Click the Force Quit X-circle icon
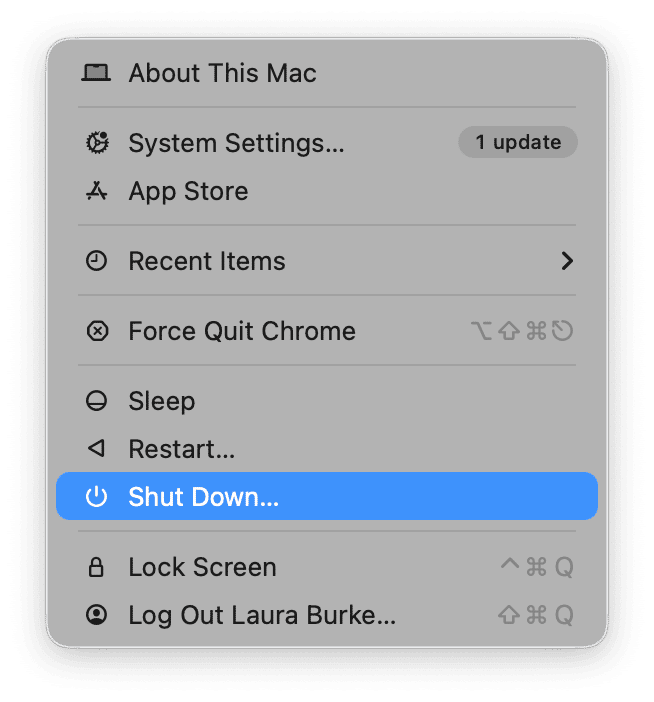654x702 pixels. click(96, 332)
